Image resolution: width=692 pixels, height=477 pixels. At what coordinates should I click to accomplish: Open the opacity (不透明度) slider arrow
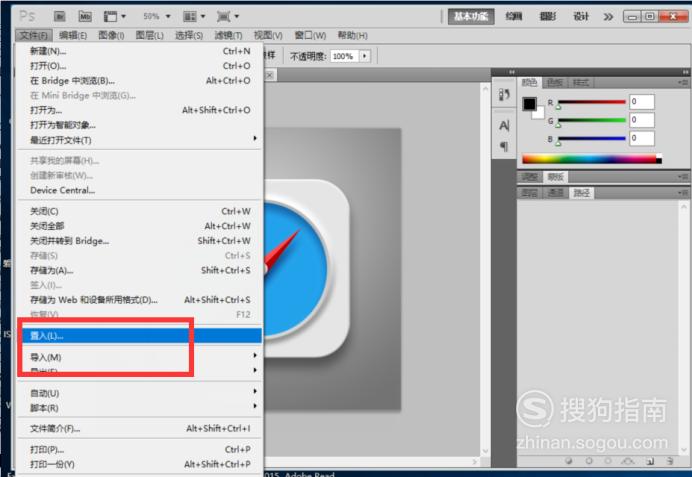click(x=365, y=56)
